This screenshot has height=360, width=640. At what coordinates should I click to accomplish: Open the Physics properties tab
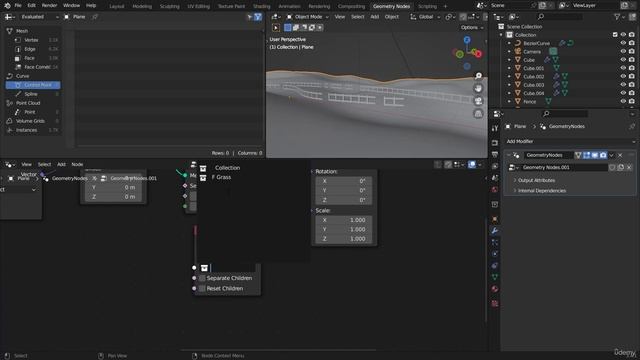click(x=495, y=254)
